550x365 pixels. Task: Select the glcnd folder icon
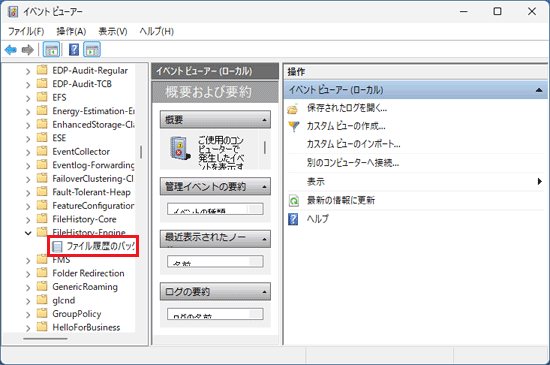point(42,300)
